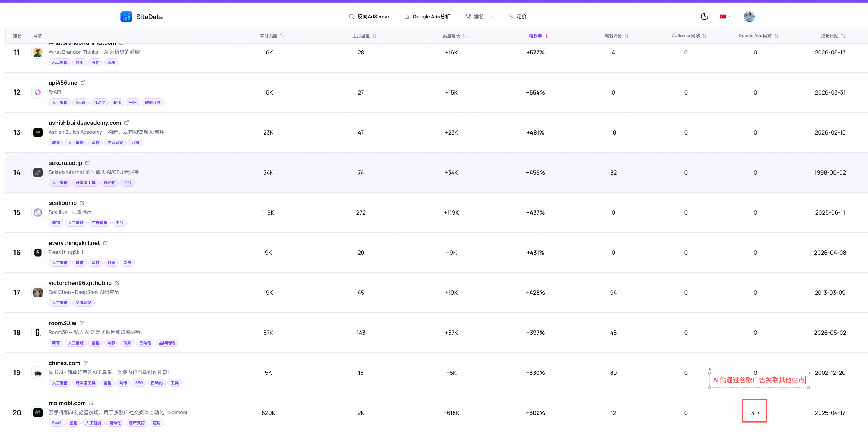Open scalibur.io external link icon
868x434 pixels.
pos(82,203)
